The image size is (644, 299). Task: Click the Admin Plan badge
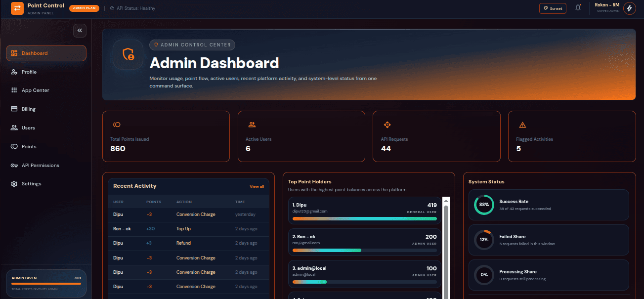point(85,8)
